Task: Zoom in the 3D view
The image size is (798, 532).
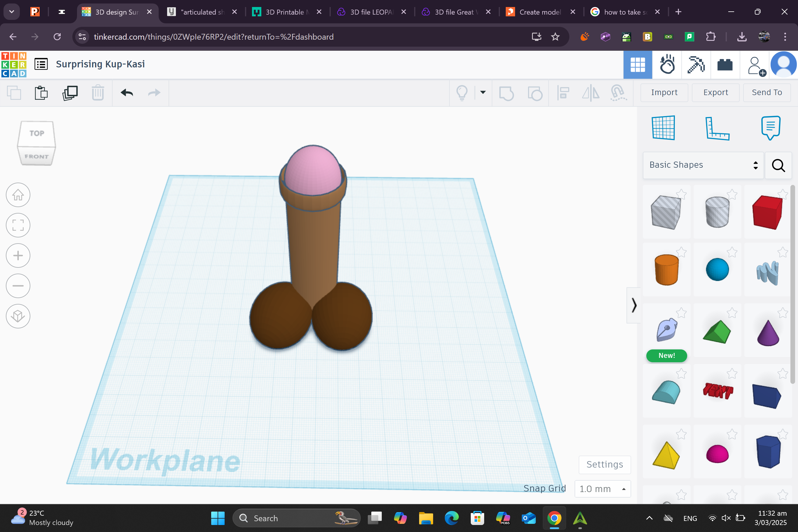Action: pyautogui.click(x=18, y=256)
